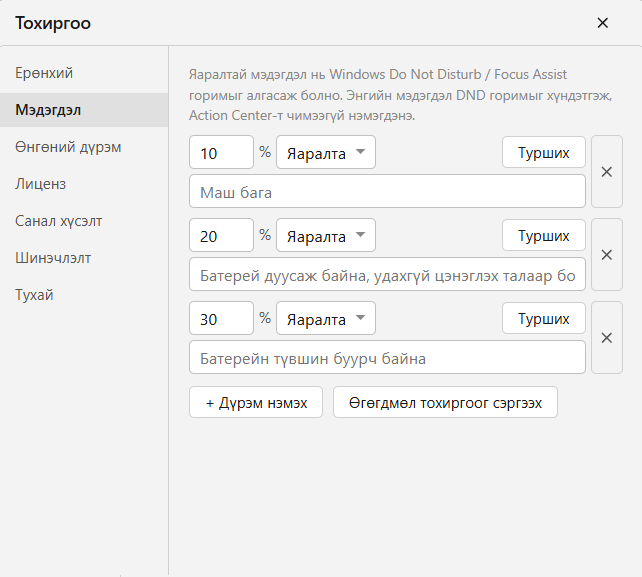Screen dimensions: 642x577
Task: Add a rule with Дүрэм нэмэх
Action: 256,402
